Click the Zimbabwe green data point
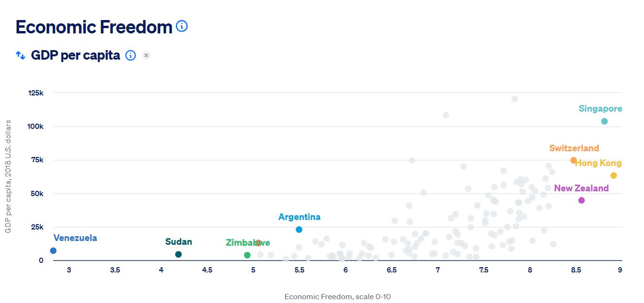The image size is (644, 303). click(247, 255)
